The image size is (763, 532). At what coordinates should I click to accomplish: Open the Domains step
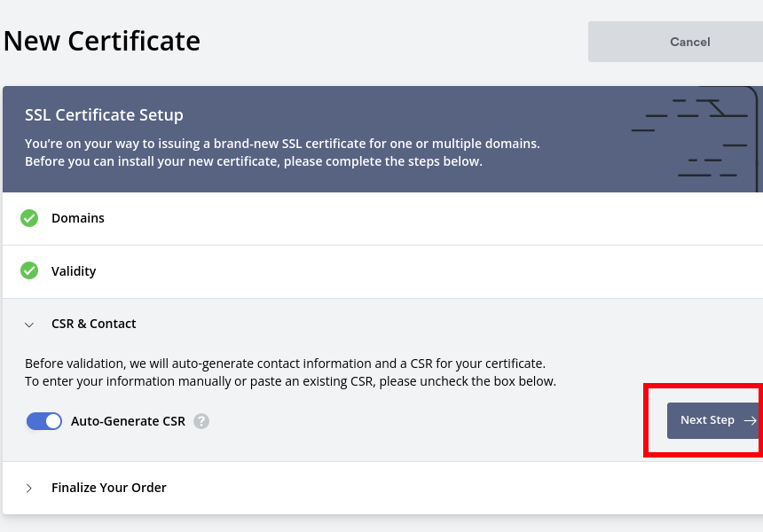[78, 218]
